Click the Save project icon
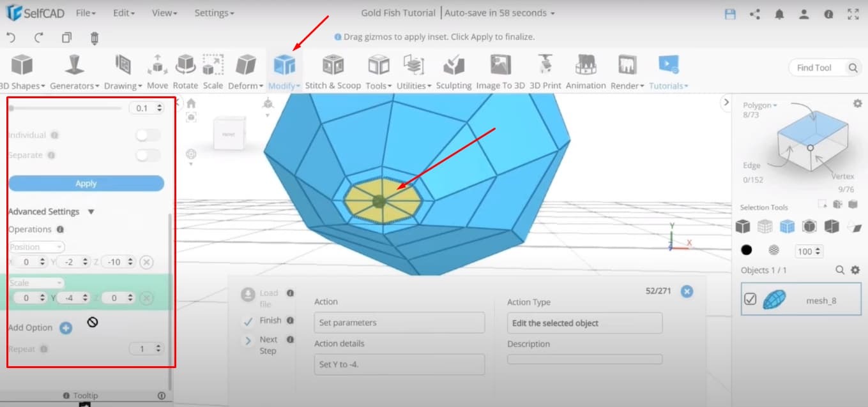 [x=729, y=13]
